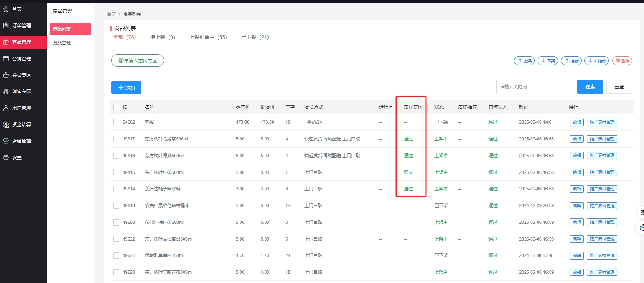Open 订单管理 in the left sidebar
Screen dimensions: 644x283
coord(21,26)
